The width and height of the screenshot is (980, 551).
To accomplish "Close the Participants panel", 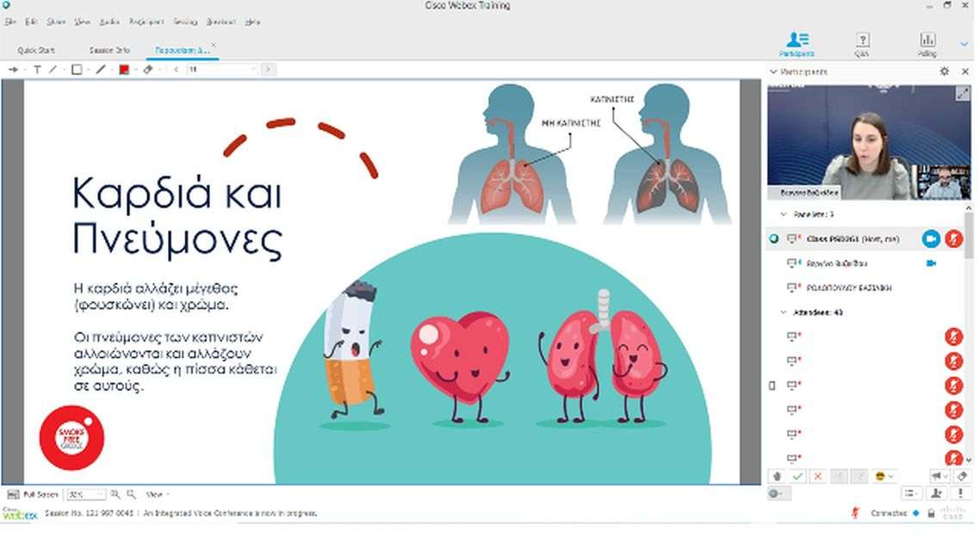I will [965, 71].
